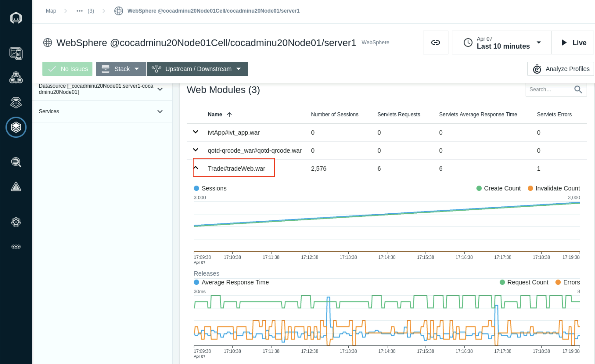Collapse the Trade#tradeWeb.war row
The image size is (595, 364).
point(196,168)
